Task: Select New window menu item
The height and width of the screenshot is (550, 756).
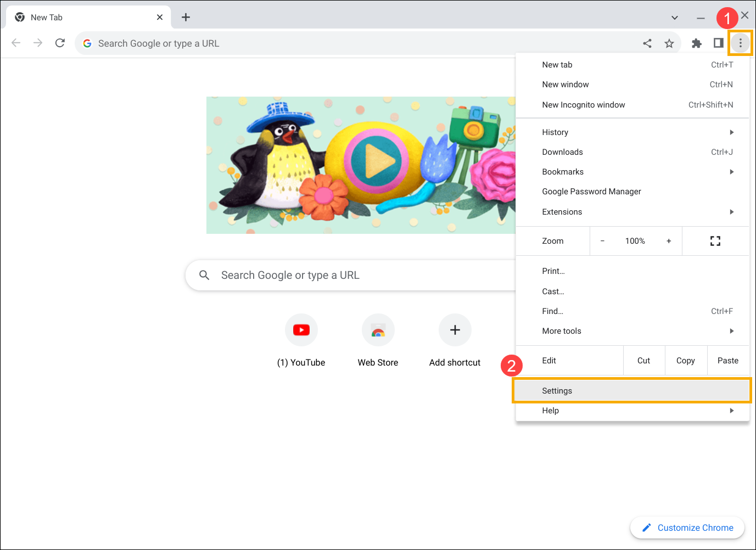Action: [x=632, y=85]
